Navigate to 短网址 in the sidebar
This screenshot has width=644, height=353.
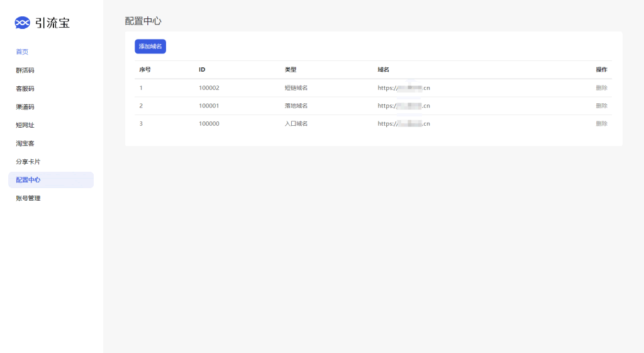(25, 125)
